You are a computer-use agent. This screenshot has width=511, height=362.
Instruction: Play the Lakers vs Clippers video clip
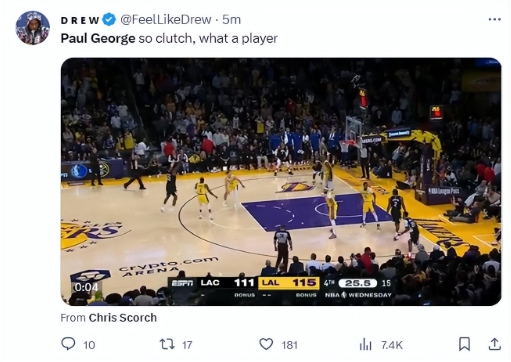[281, 182]
